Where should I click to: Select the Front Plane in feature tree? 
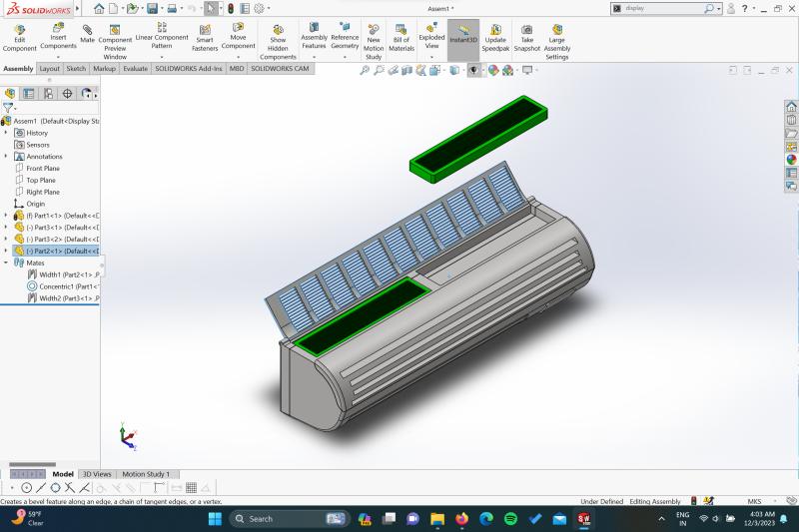pyautogui.click(x=42, y=169)
